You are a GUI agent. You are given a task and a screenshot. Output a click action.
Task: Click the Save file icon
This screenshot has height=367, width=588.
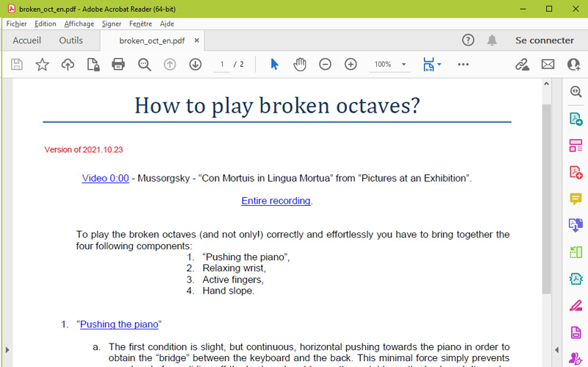click(17, 65)
